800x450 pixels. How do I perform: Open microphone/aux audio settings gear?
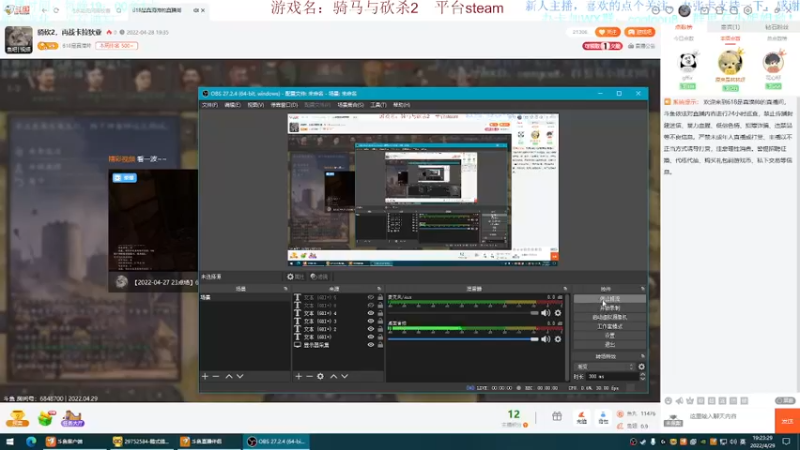[558, 313]
